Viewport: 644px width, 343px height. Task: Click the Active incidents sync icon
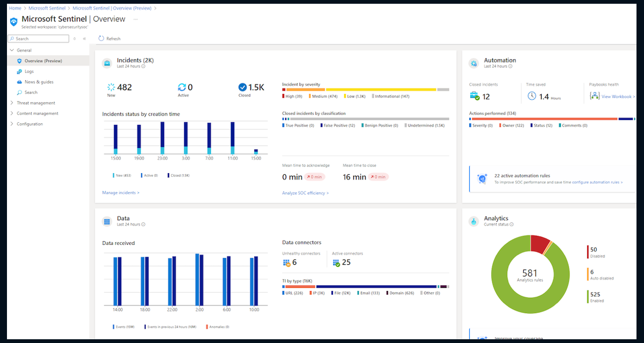(x=182, y=87)
